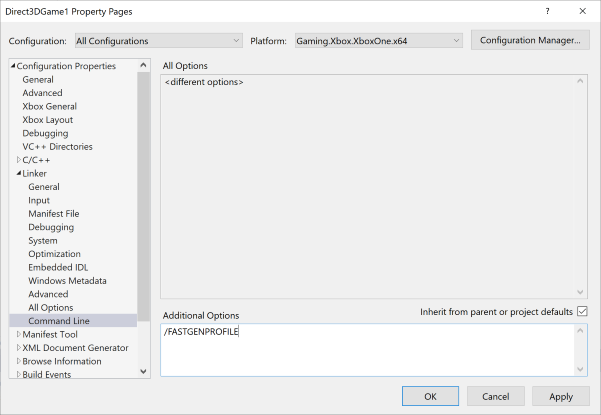Collapse the Configuration Properties node

(x=13, y=66)
